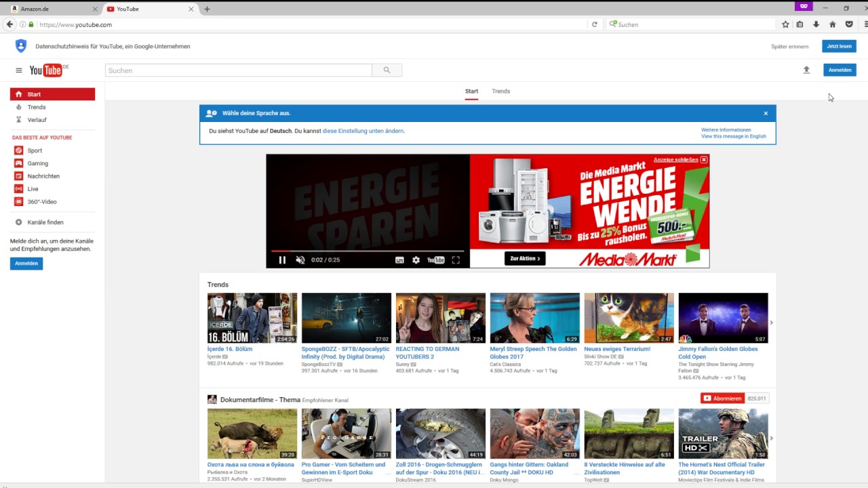Viewport: 868px width, 488px height.
Task: Unmute the ad video player
Action: [300, 260]
